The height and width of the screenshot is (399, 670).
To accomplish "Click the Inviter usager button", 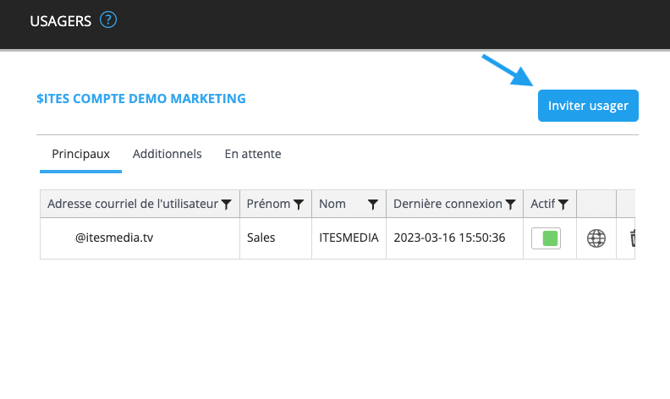I will (x=588, y=106).
